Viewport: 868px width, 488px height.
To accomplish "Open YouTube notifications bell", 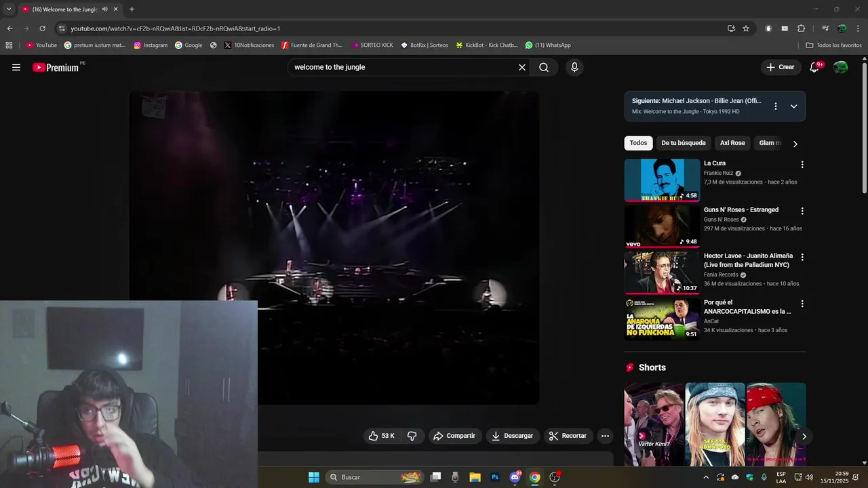I will [x=815, y=67].
